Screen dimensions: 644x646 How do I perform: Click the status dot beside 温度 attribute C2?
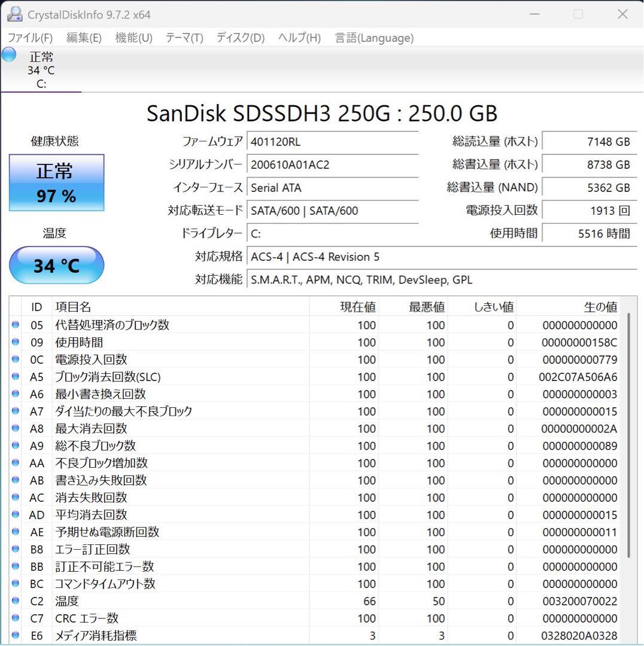click(x=15, y=601)
